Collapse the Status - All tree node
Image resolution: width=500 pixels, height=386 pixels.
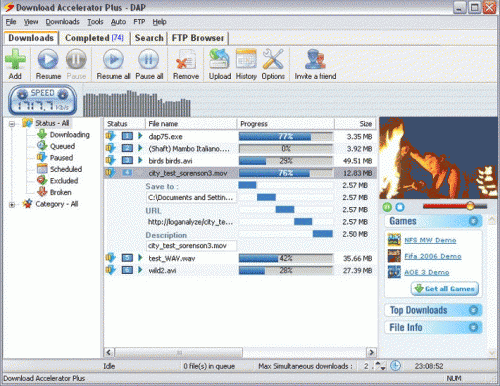click(x=12, y=124)
